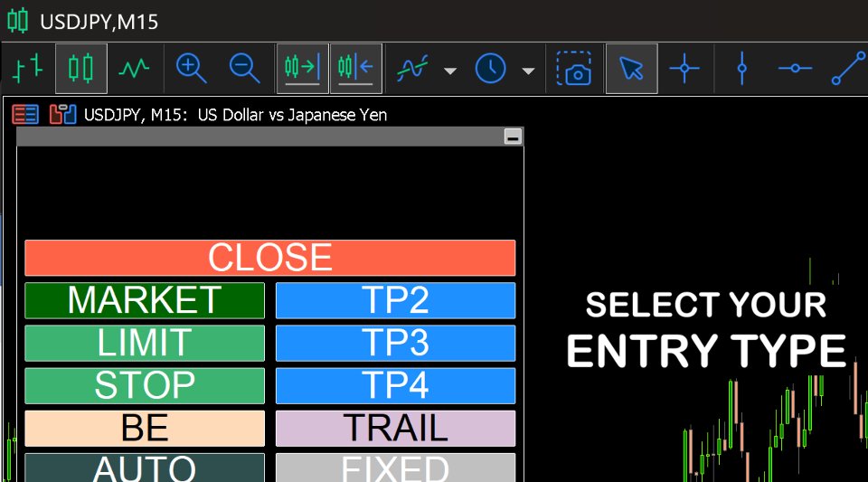
Task: Select STOP entry type
Action: click(x=145, y=386)
